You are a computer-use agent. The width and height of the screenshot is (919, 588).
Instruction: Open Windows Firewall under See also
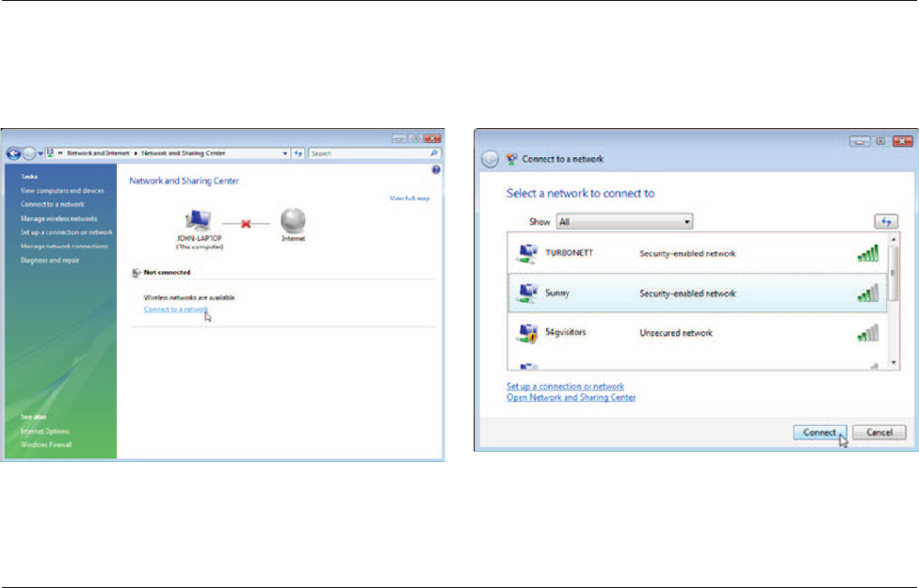[46, 444]
